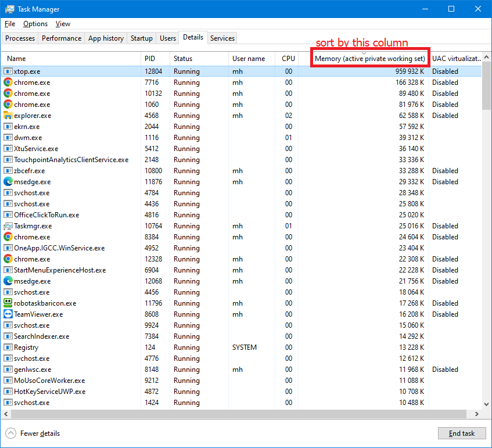Click the Edge icon beside msedge.exe PID 11876
The height and width of the screenshot is (448, 492).
pos(8,182)
